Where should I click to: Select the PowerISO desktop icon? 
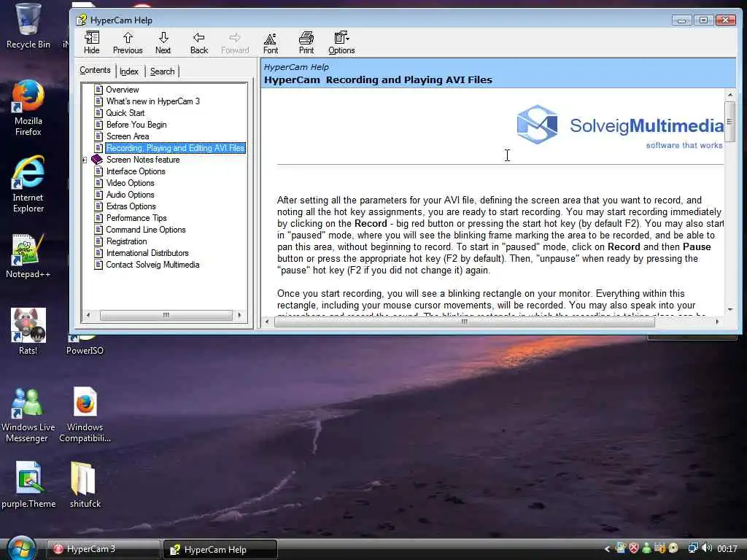tap(85, 345)
